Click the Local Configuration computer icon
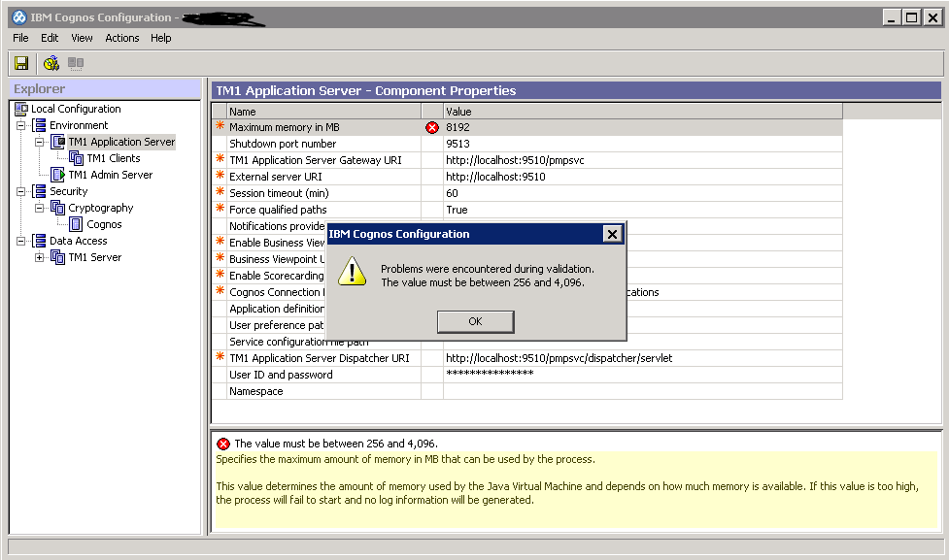Image resolution: width=949 pixels, height=560 pixels. pos(21,109)
